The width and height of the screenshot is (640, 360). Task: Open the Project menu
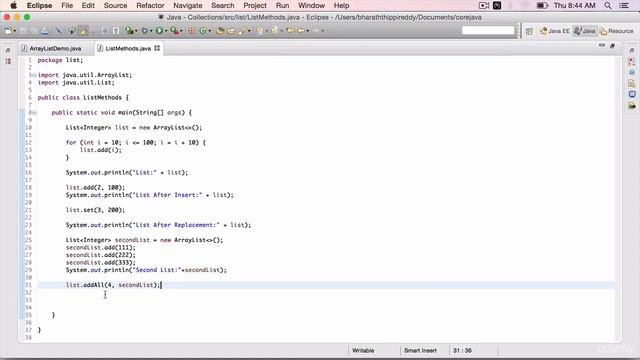pyautogui.click(x=255, y=5)
